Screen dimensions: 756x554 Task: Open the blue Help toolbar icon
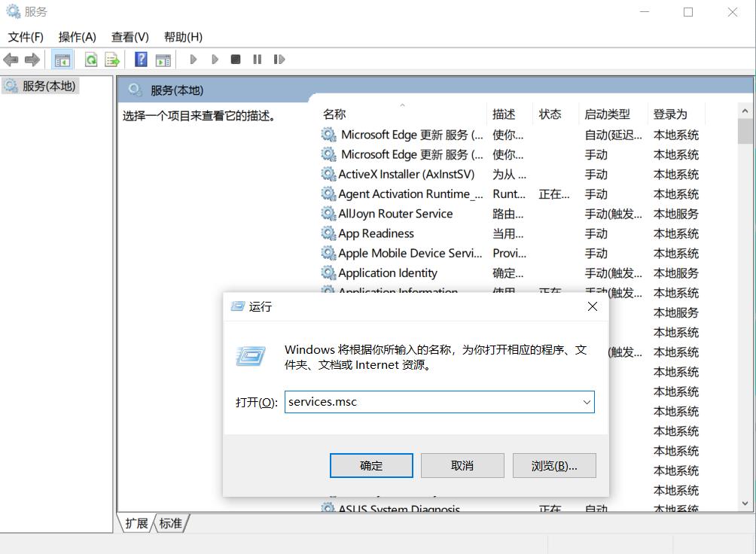[141, 59]
